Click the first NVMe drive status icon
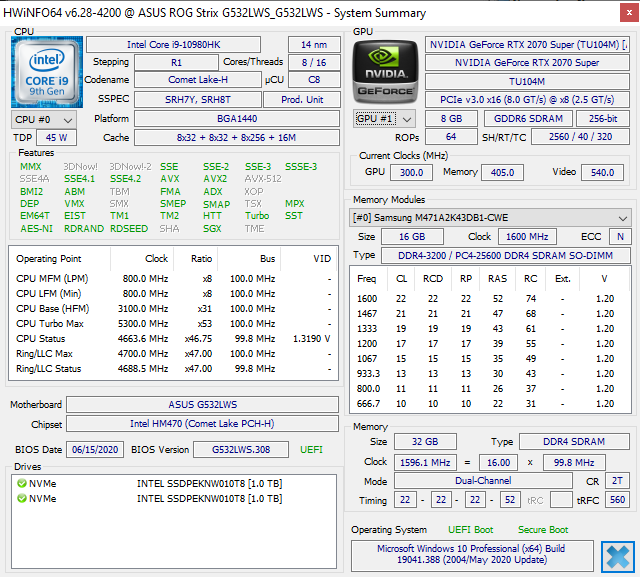 22,484
